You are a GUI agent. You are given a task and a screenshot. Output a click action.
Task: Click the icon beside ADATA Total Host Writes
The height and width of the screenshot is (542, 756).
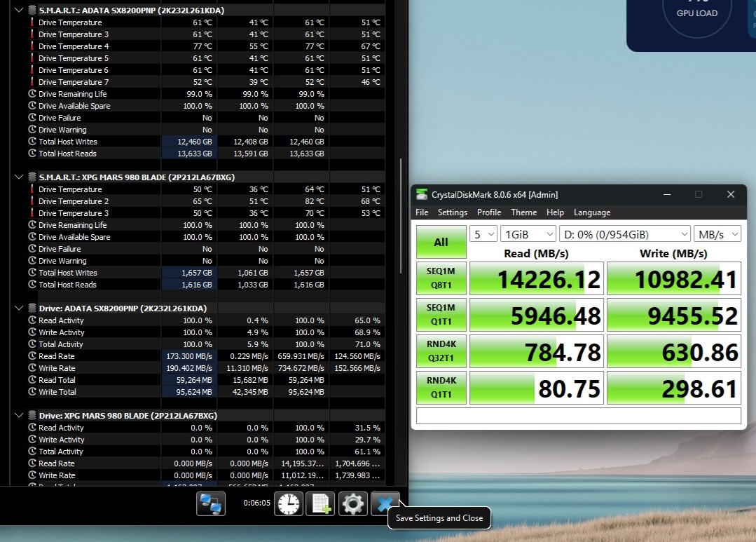[32, 142]
